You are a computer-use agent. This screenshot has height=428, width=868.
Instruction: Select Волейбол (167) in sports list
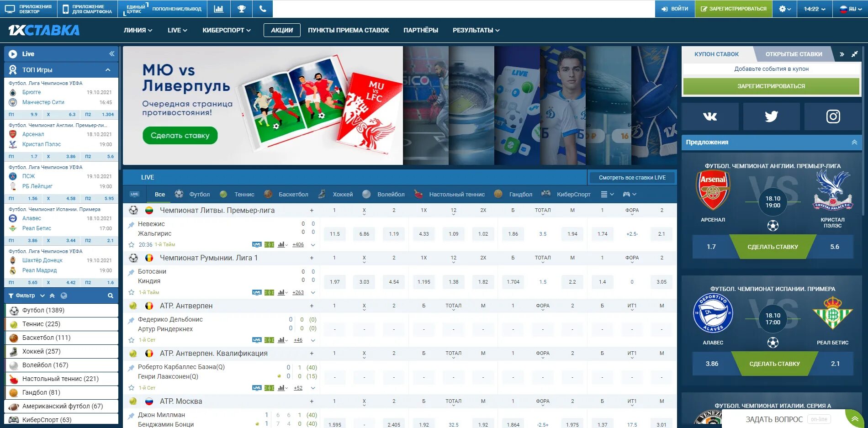(x=61, y=365)
